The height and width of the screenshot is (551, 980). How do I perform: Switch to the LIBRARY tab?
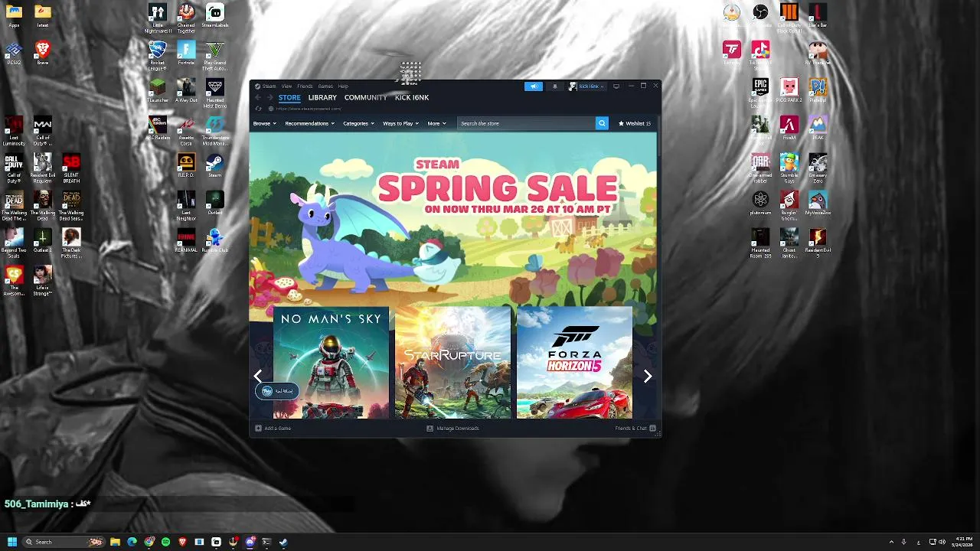coord(322,98)
